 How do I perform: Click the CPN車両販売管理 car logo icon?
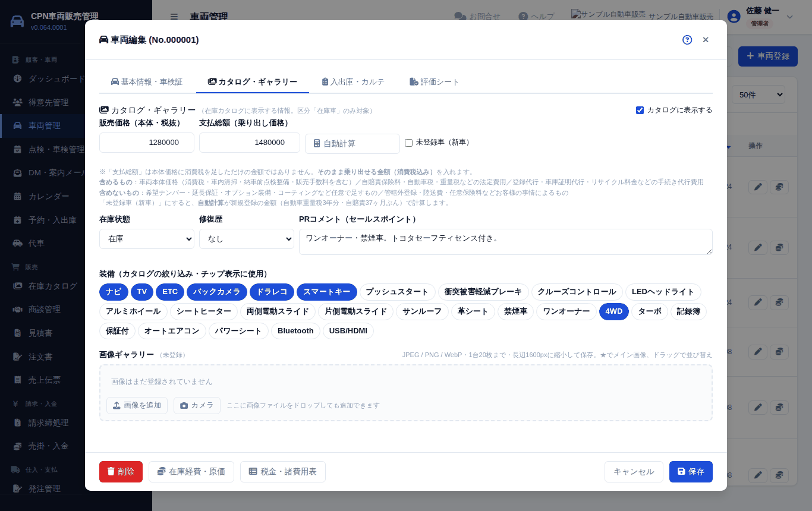(x=18, y=21)
